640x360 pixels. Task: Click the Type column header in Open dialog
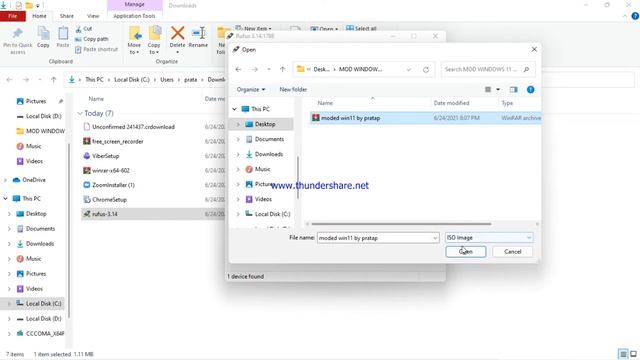(507, 103)
